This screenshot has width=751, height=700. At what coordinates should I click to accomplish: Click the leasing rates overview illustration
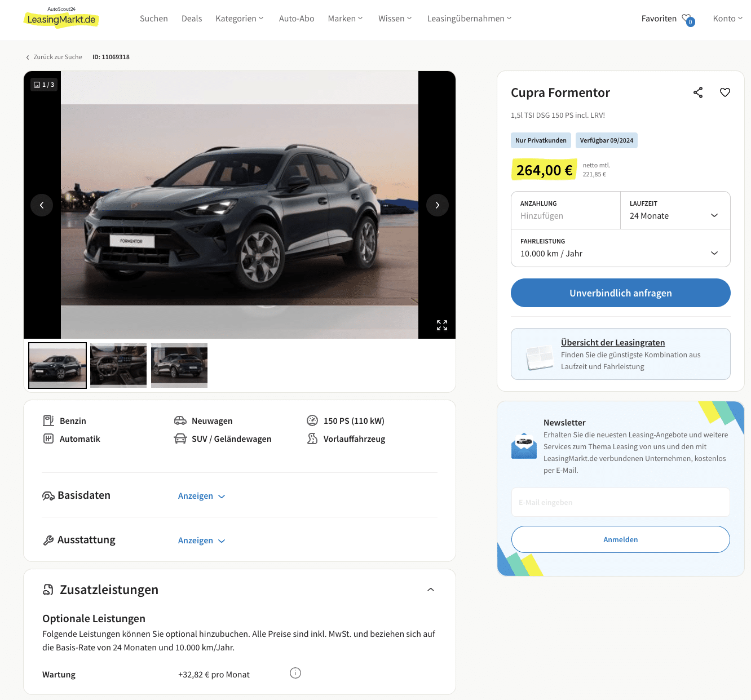pos(540,357)
